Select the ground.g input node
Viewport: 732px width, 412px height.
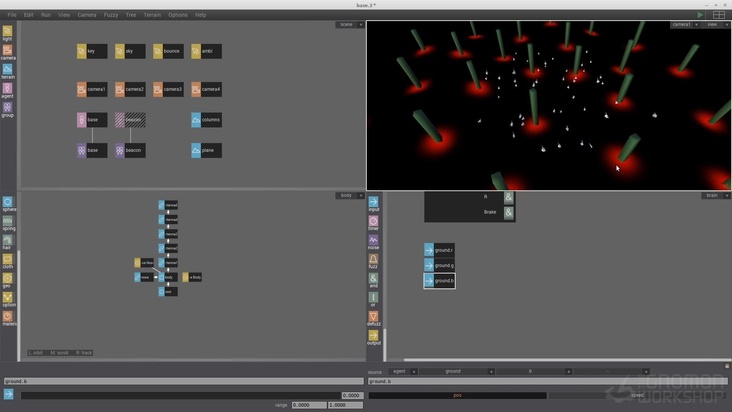pyautogui.click(x=439, y=266)
